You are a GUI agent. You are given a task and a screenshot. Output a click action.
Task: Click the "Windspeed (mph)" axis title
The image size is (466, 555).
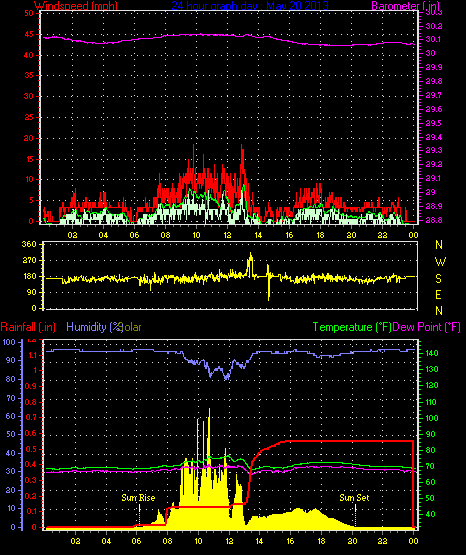[x=75, y=6]
